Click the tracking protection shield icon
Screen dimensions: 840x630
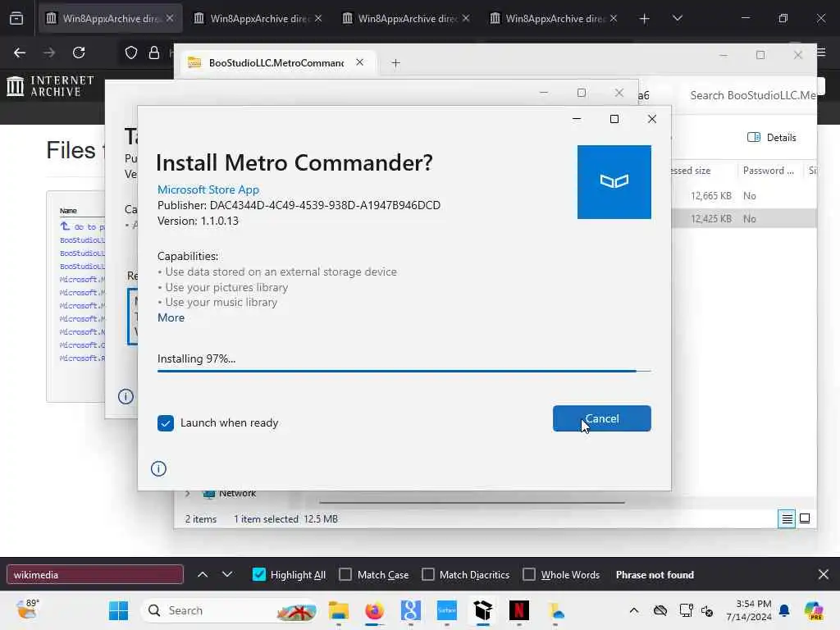pyautogui.click(x=131, y=52)
